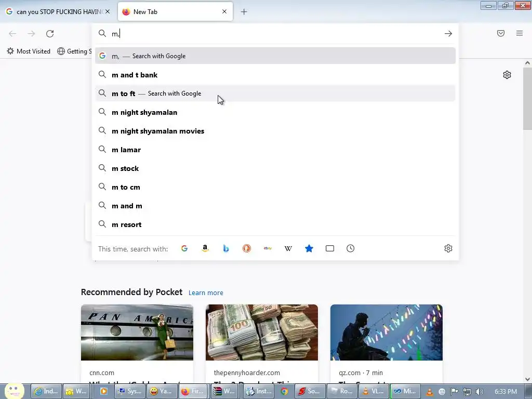Open the Action Center flag tray icon
The height and width of the screenshot is (399, 532).
tap(454, 392)
